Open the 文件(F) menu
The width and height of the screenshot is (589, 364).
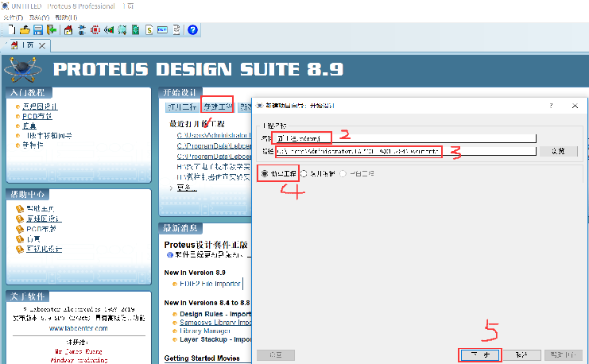point(14,17)
